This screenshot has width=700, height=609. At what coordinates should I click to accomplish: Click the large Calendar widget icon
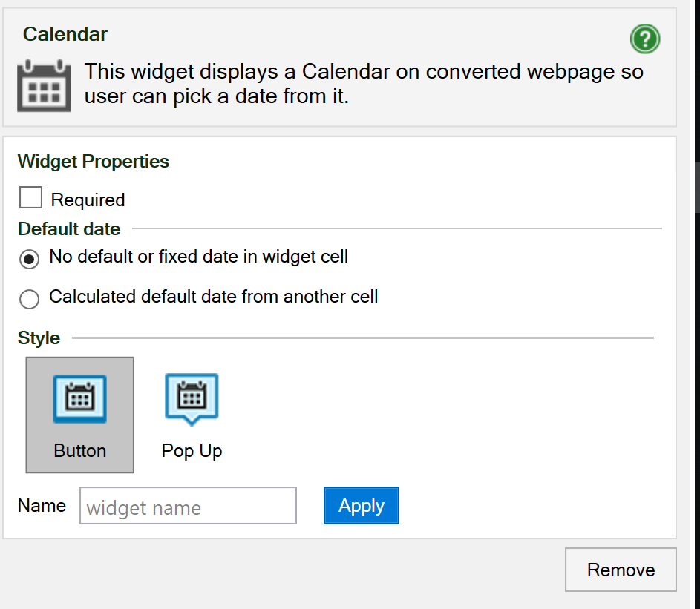pyautogui.click(x=44, y=85)
